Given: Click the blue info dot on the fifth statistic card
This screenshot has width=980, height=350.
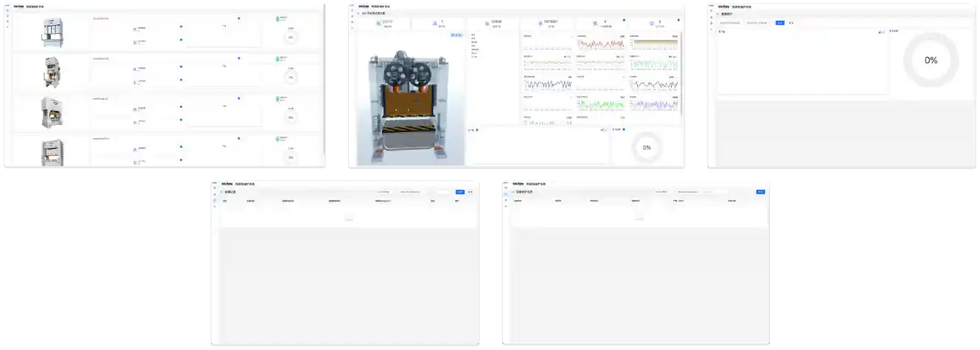Looking at the screenshot, I should (x=625, y=21).
